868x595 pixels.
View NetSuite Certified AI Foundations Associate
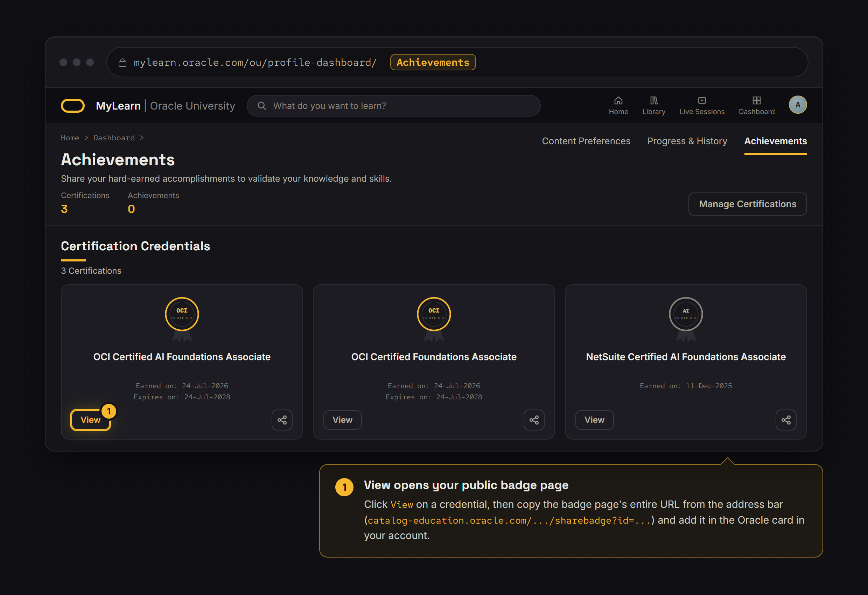tap(594, 420)
